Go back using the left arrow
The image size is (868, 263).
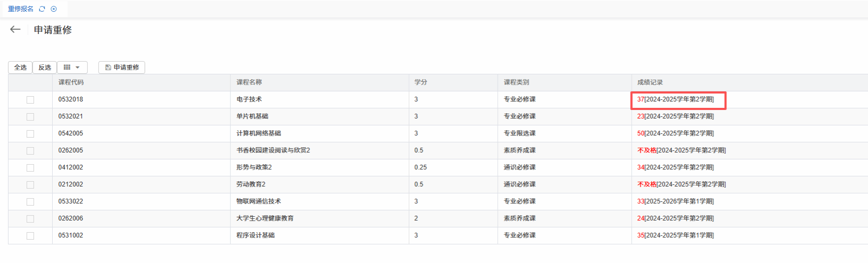tap(15, 30)
